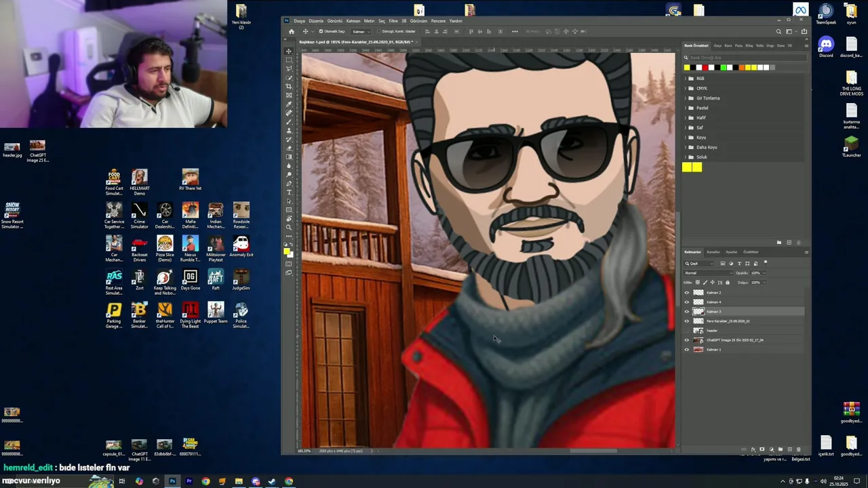Screen dimensions: 868x488
Task: Open the Düzenle menu
Action: (316, 21)
